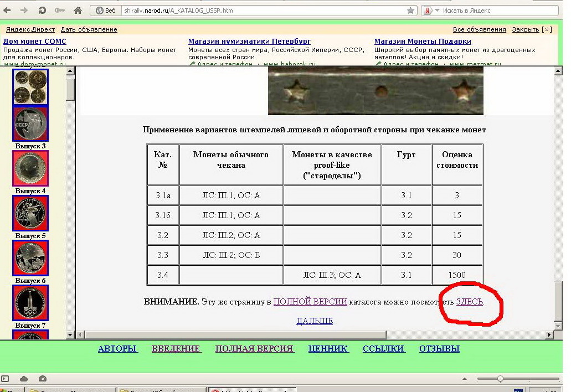Click the "Веб" security badge in address bar
The width and height of the screenshot is (571, 392).
(x=105, y=11)
